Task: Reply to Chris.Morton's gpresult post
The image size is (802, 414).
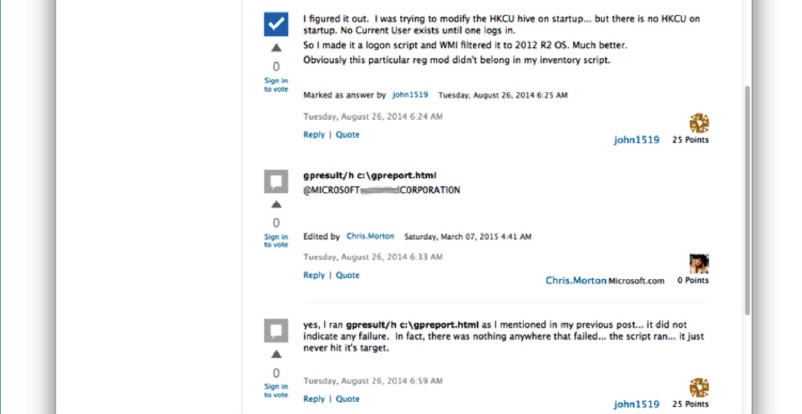Action: [314, 275]
